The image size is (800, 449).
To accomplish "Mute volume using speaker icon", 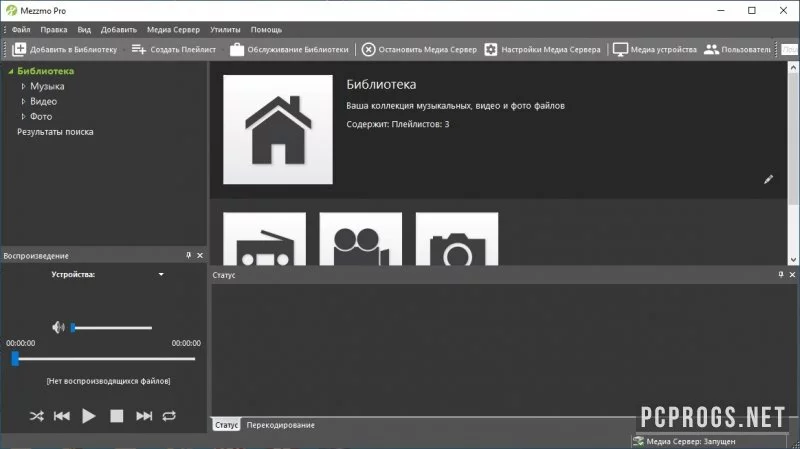I will click(x=58, y=328).
